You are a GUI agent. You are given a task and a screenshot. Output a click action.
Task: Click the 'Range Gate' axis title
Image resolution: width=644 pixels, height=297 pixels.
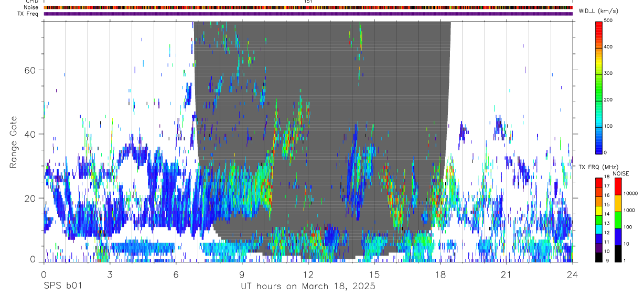[13, 142]
